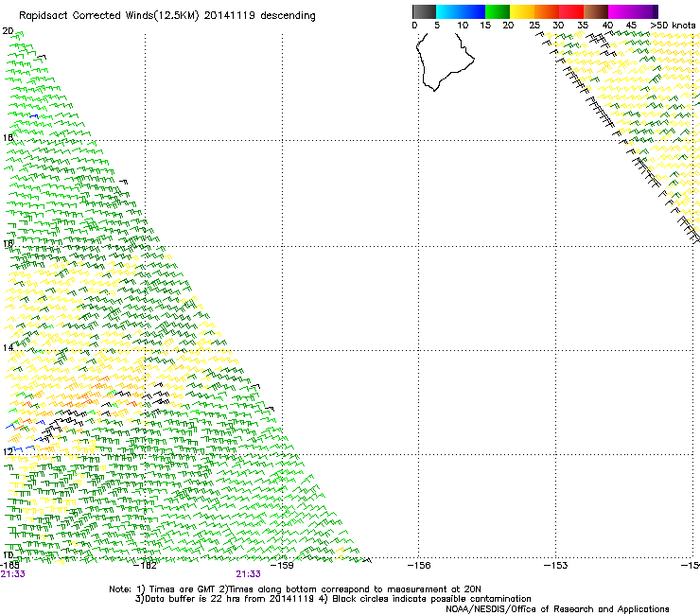
Task: Select the yellow 20-25 knots legend segment
Action: click(522, 11)
